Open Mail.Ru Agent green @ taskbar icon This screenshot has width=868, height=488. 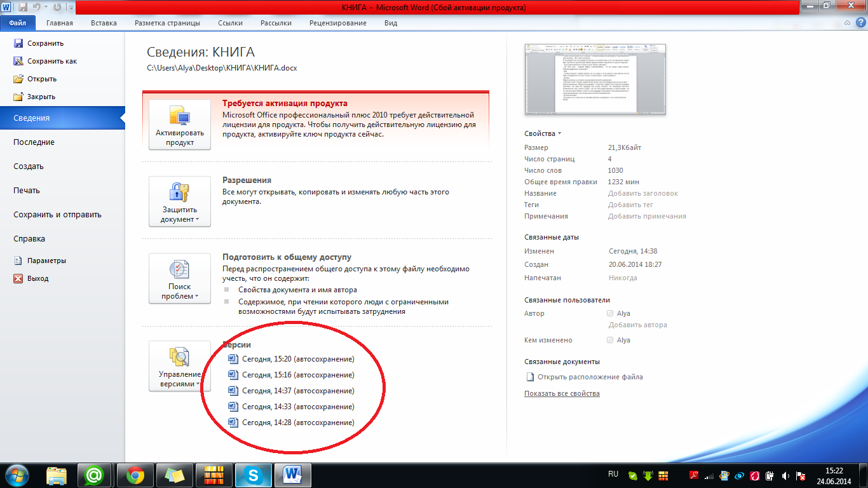coord(95,475)
